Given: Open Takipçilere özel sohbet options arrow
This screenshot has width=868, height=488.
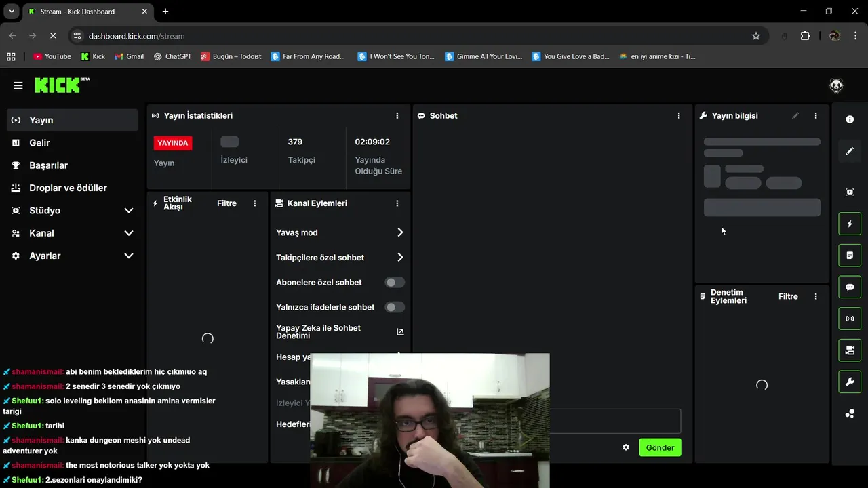Looking at the screenshot, I should 400,258.
